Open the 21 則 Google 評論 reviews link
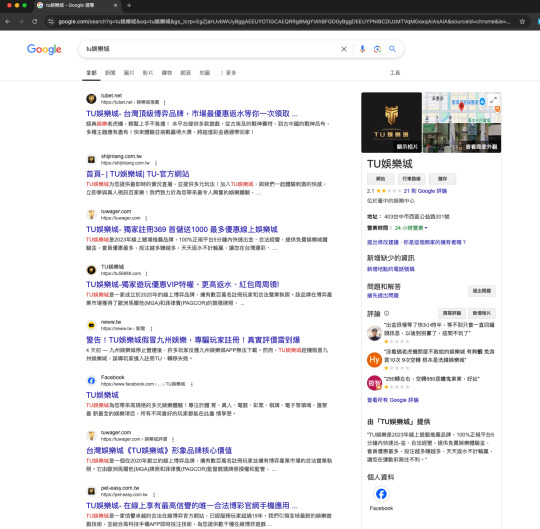The image size is (540, 529). [x=425, y=191]
